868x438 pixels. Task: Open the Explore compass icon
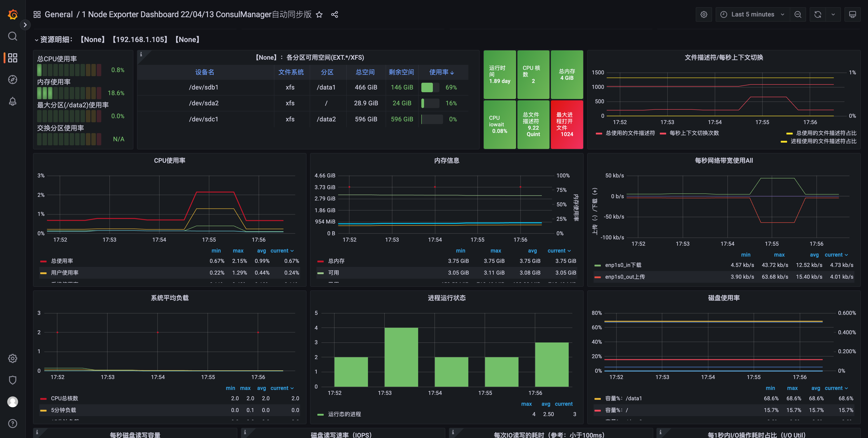click(x=12, y=80)
